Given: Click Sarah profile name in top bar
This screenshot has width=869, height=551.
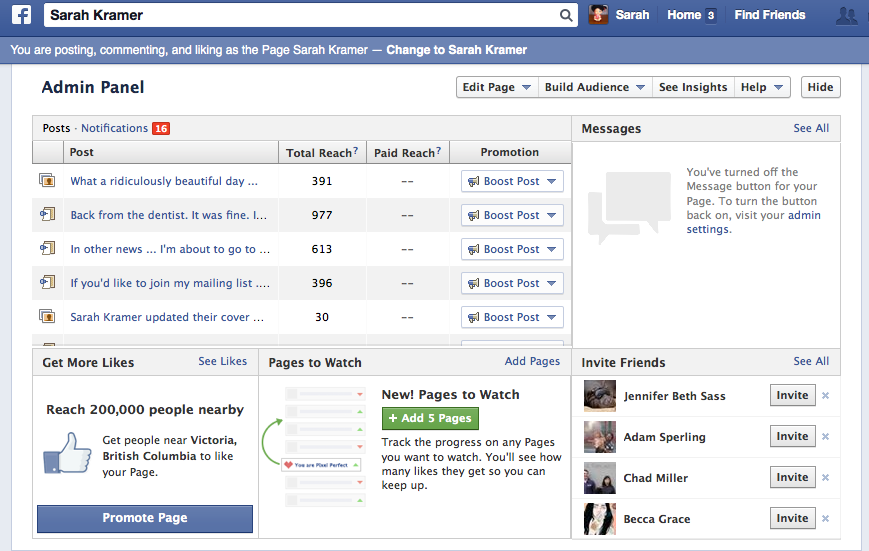Looking at the screenshot, I should click(x=632, y=15).
